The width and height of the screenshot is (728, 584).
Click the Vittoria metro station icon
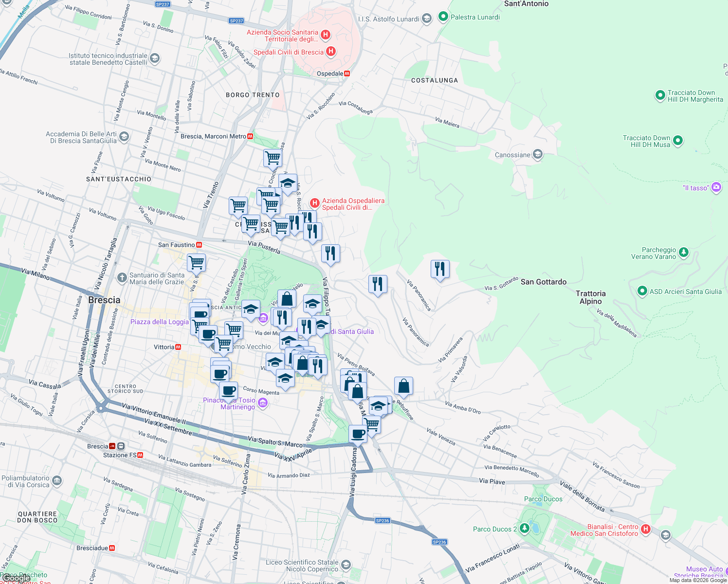(x=178, y=347)
